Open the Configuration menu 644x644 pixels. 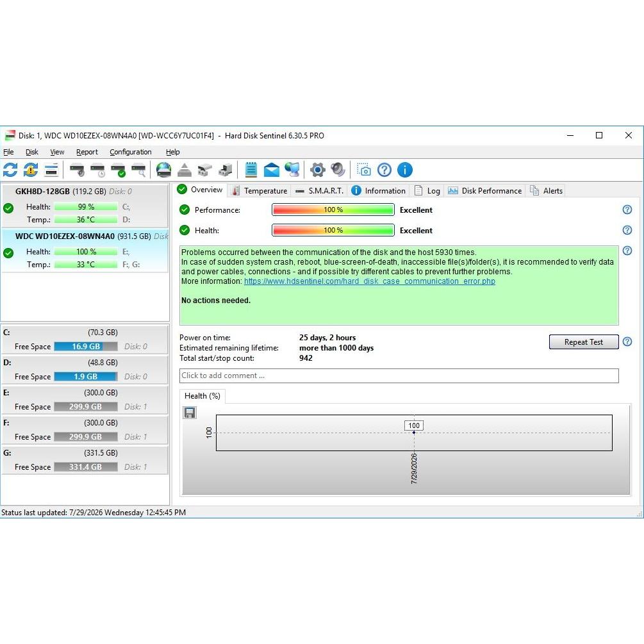pyautogui.click(x=131, y=152)
